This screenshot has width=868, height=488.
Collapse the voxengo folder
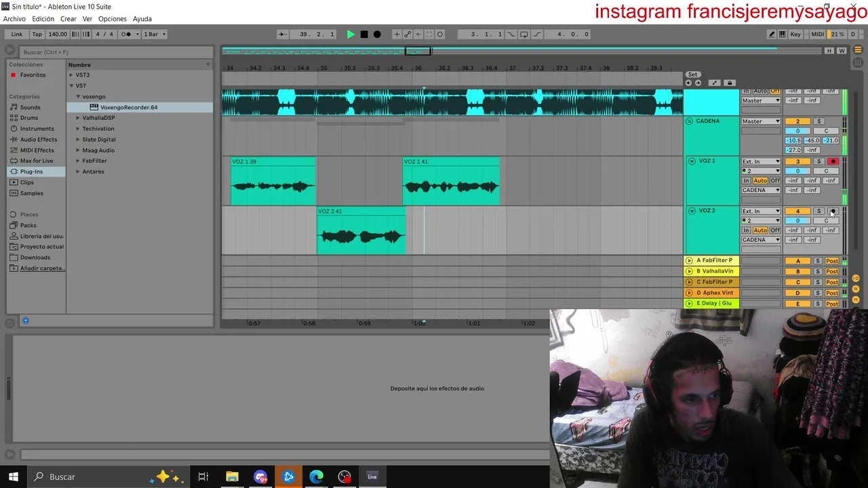tap(78, 96)
